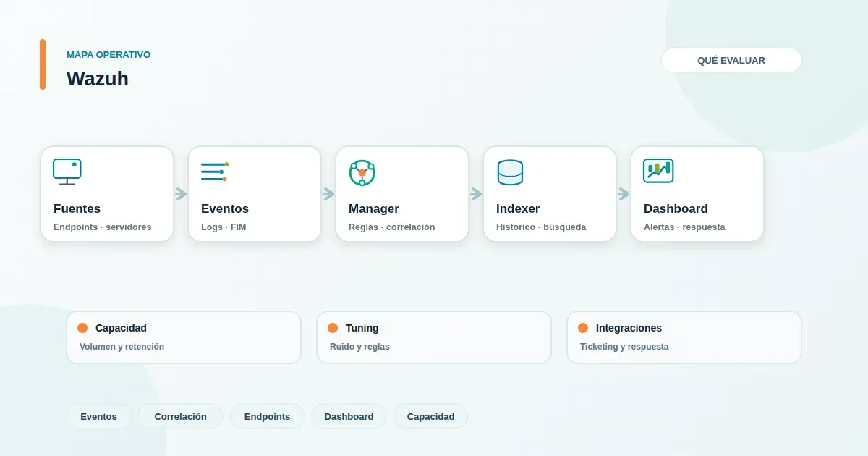Click 'Ruido y reglas' text

pyautogui.click(x=359, y=347)
